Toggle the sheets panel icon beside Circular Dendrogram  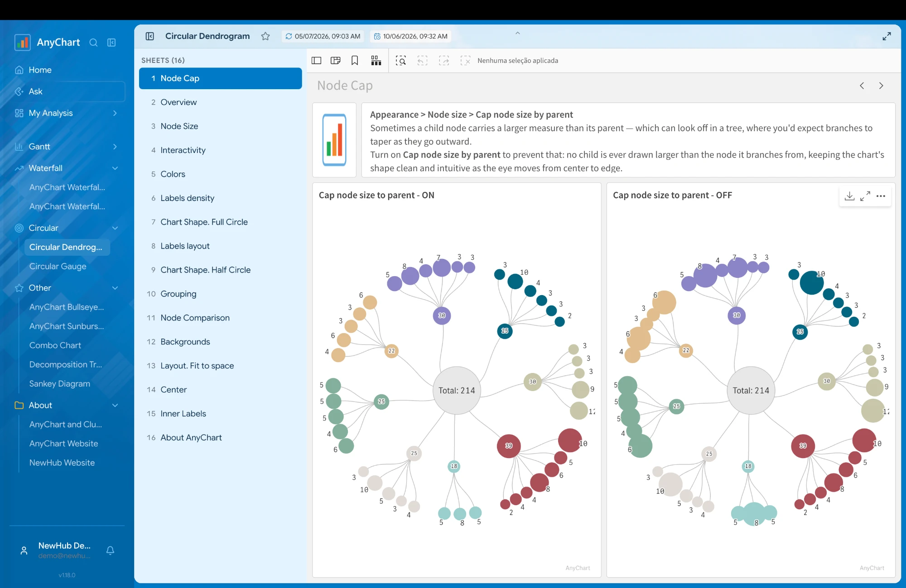point(150,36)
